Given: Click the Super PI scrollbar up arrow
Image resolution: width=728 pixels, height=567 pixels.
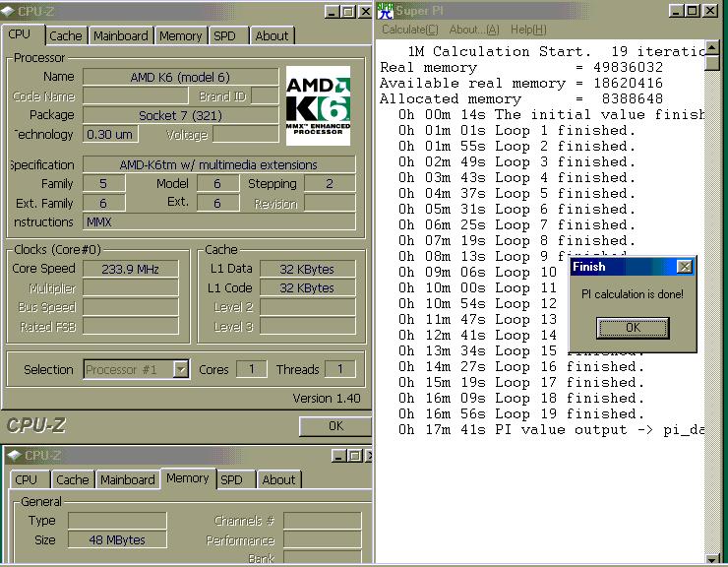Looking at the screenshot, I should (712, 48).
